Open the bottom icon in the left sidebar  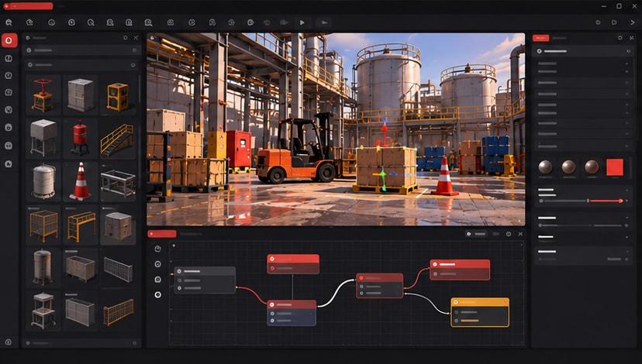tap(9, 342)
